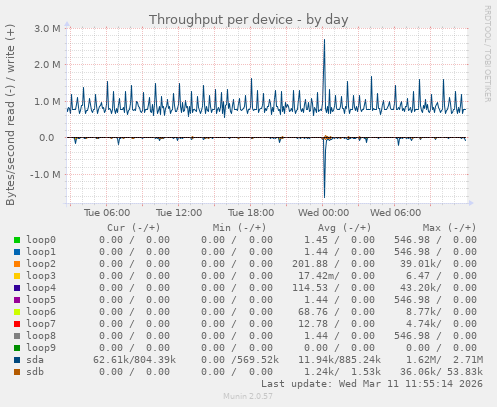
Task: Click the loop3 yellow color swatch
Action: pos(17,276)
